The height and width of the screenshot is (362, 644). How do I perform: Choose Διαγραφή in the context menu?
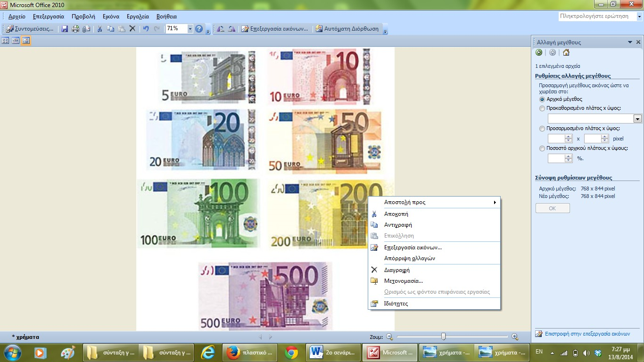coord(434,270)
